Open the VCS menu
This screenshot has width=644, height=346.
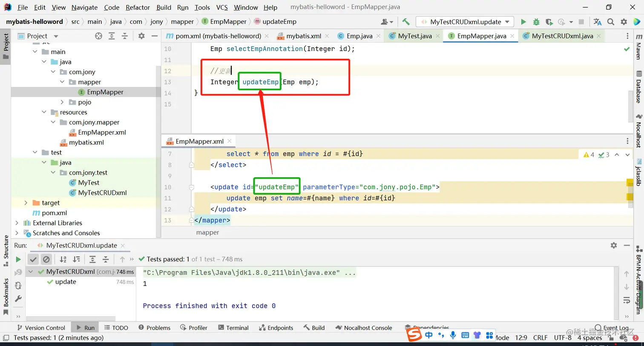click(x=222, y=7)
